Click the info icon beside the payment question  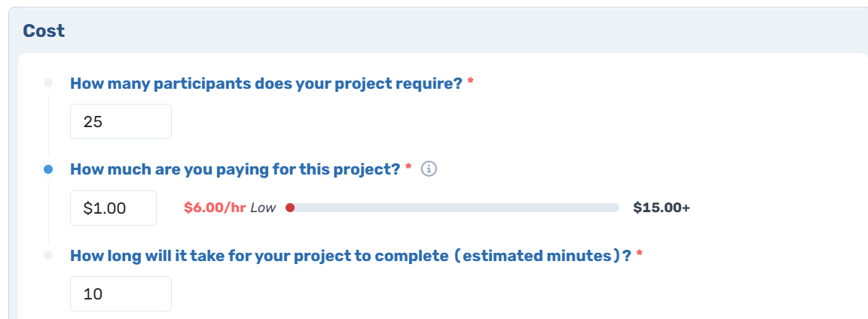[x=429, y=169]
